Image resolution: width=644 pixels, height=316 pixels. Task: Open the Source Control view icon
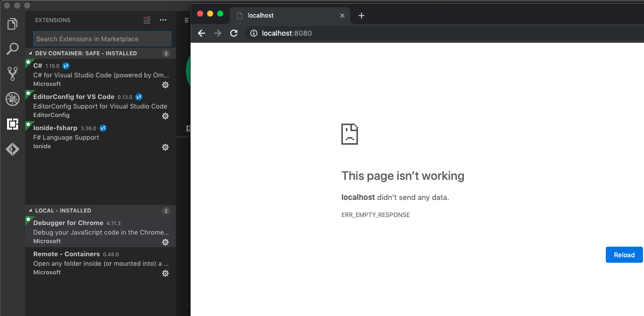[13, 74]
